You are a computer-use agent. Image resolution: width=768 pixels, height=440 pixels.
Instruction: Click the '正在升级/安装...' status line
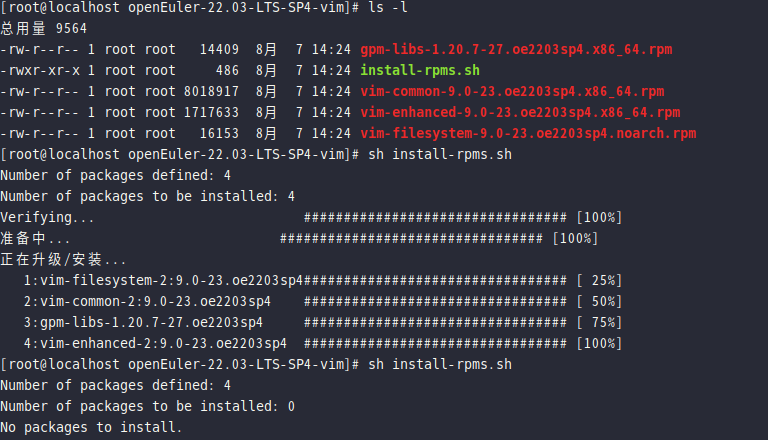[x=64, y=260]
